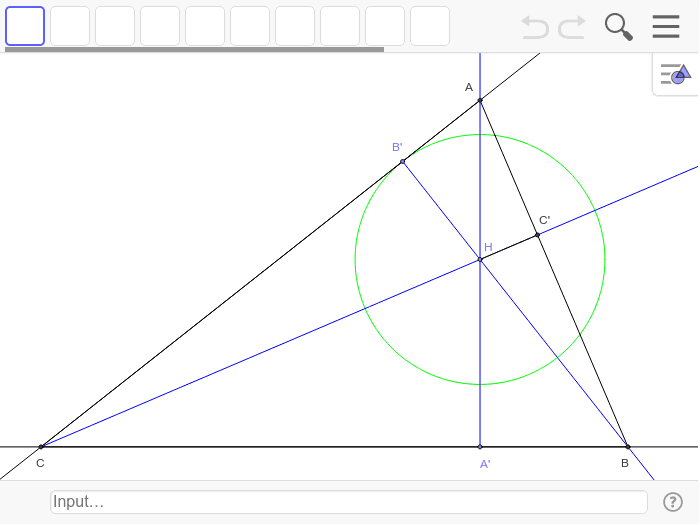The width and height of the screenshot is (700, 525).
Task: Click the grayed-out undo arrow
Action: [x=535, y=27]
